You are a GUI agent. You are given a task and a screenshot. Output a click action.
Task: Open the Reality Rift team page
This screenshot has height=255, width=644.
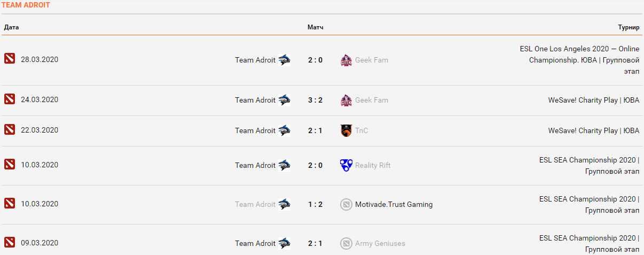pyautogui.click(x=373, y=165)
